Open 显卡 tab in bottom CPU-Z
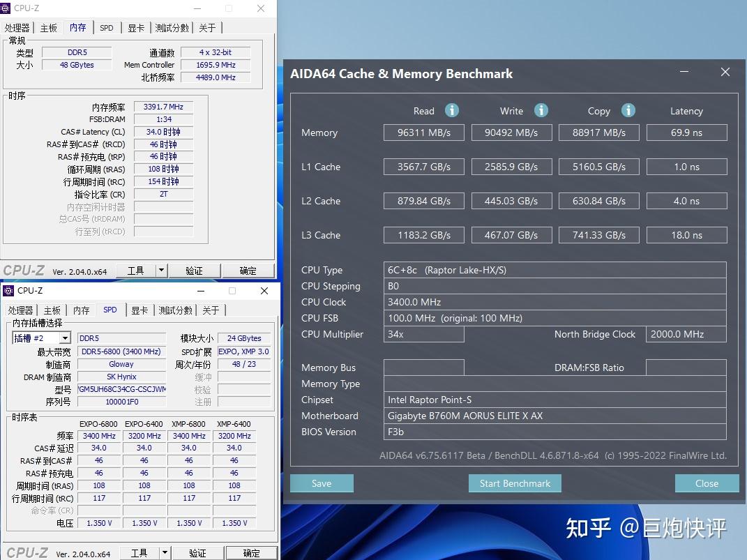The width and height of the screenshot is (747, 560). point(139,310)
